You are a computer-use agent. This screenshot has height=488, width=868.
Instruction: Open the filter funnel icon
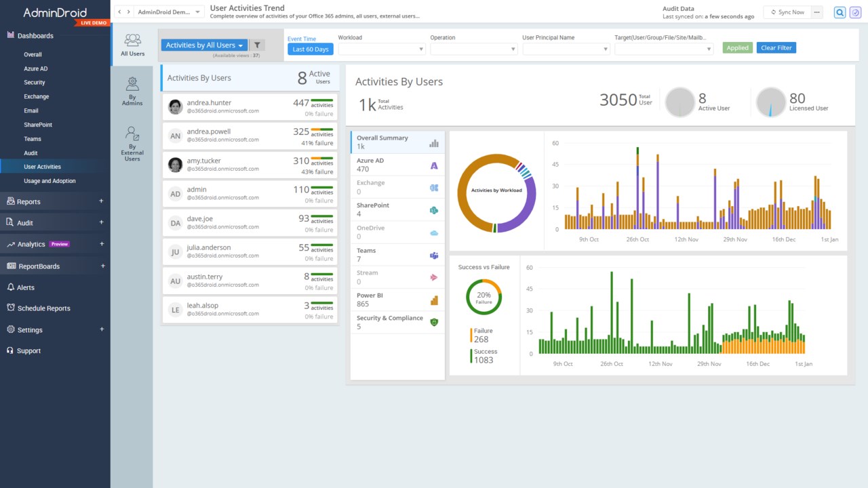tap(258, 45)
